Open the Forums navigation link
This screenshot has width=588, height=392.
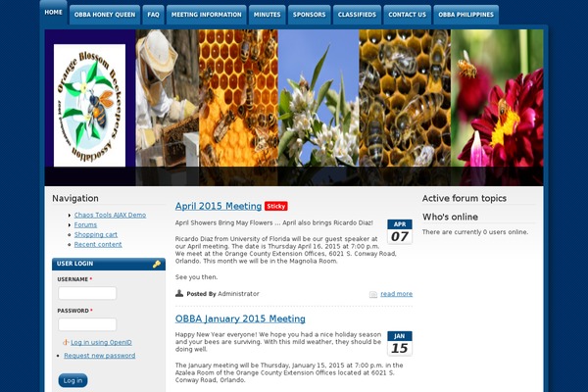tap(85, 224)
